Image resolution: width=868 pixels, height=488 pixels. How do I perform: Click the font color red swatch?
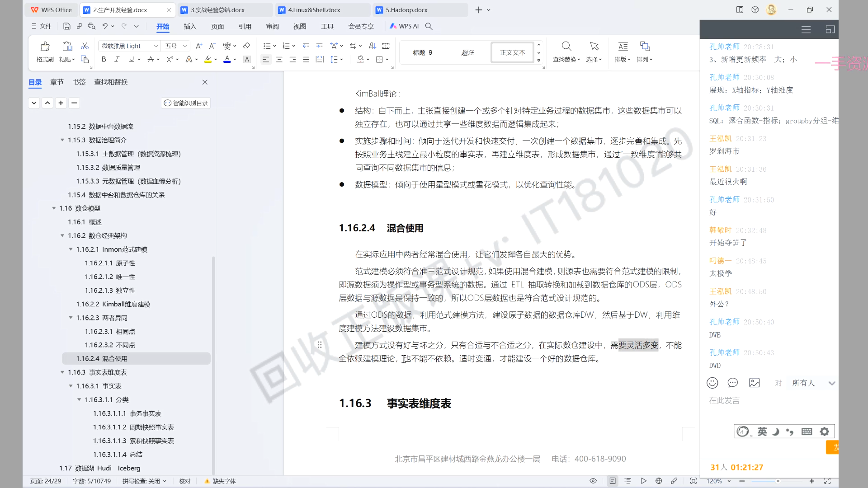227,59
